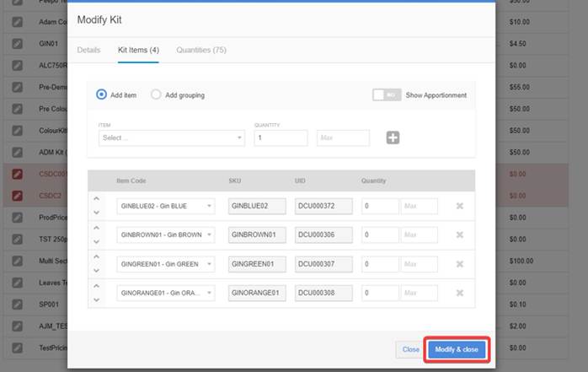The width and height of the screenshot is (588, 372).
Task: Switch to the Details tab
Action: click(89, 50)
